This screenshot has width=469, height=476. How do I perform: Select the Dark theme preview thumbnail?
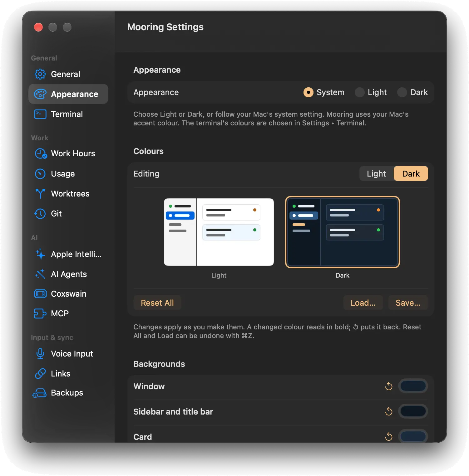click(343, 232)
